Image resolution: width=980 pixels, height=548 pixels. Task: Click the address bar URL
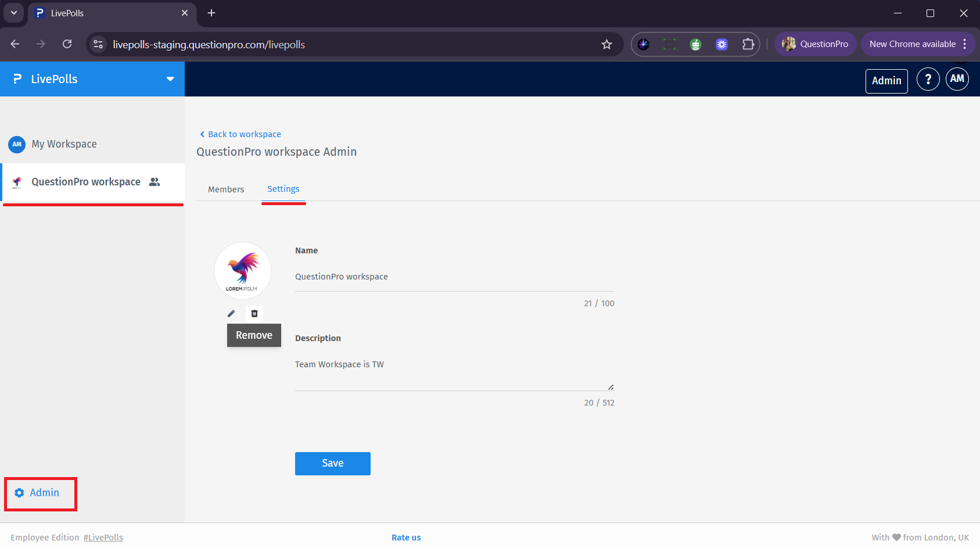point(209,45)
